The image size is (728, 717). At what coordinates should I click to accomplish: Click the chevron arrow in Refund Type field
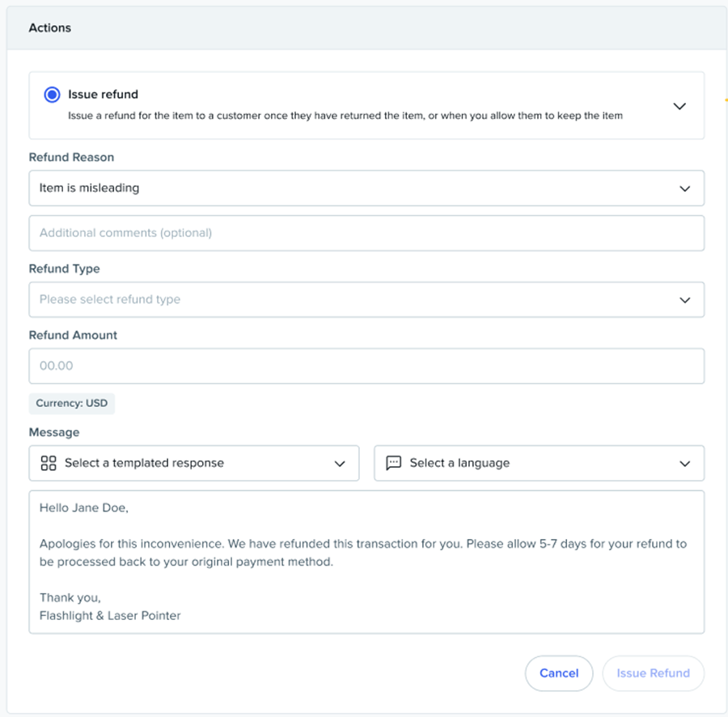pyautogui.click(x=685, y=300)
